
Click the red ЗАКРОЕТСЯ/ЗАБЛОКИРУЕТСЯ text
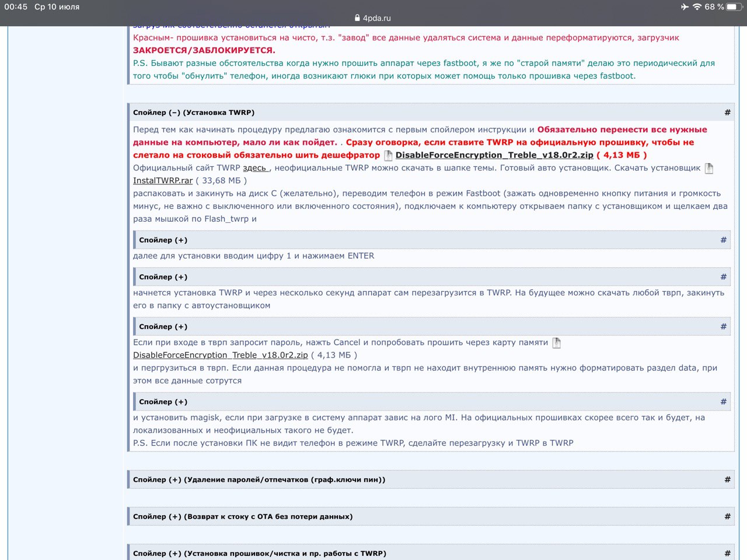coord(204,50)
